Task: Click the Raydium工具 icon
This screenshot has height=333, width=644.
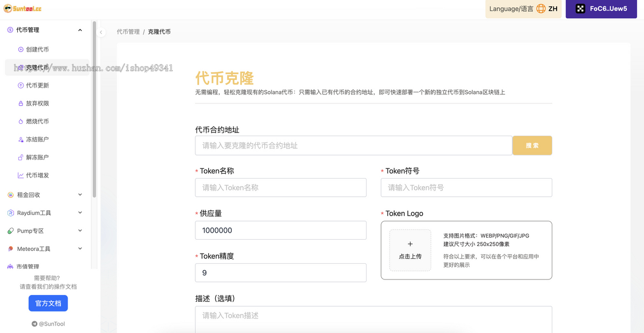Action: click(x=11, y=213)
